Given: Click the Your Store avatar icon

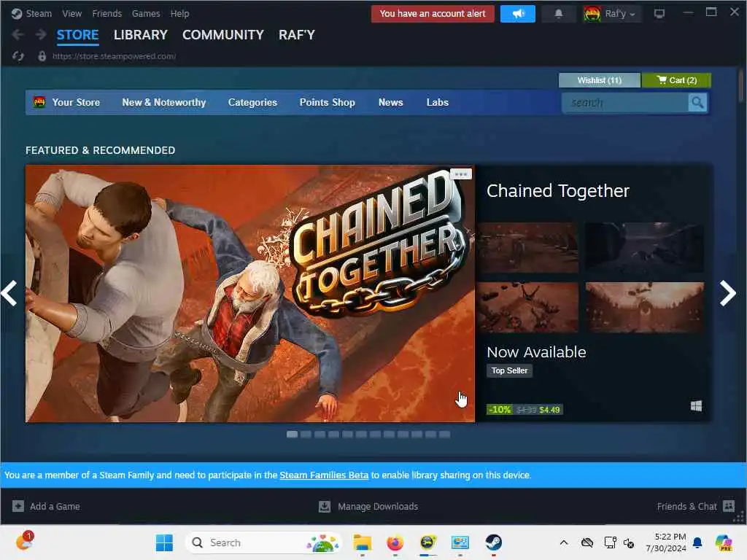Looking at the screenshot, I should [39, 102].
